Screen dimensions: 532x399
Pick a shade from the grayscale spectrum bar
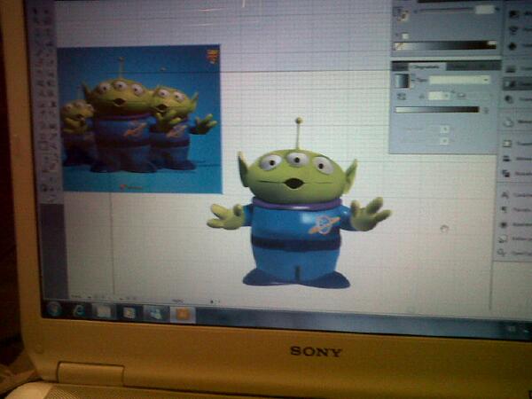point(445,45)
